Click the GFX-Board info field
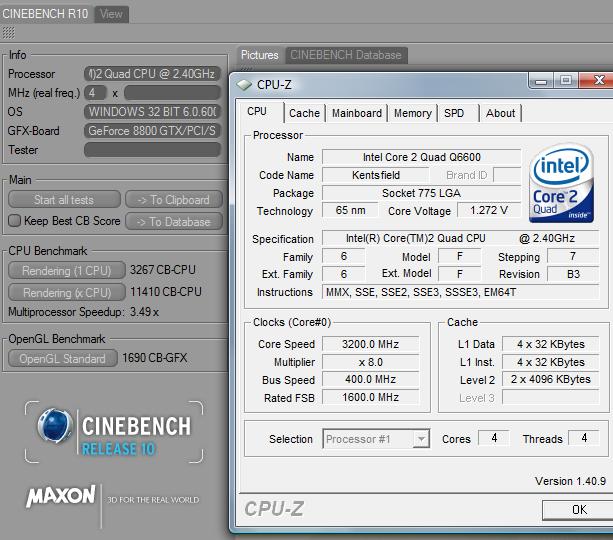The width and height of the screenshot is (613, 540). coord(152,131)
